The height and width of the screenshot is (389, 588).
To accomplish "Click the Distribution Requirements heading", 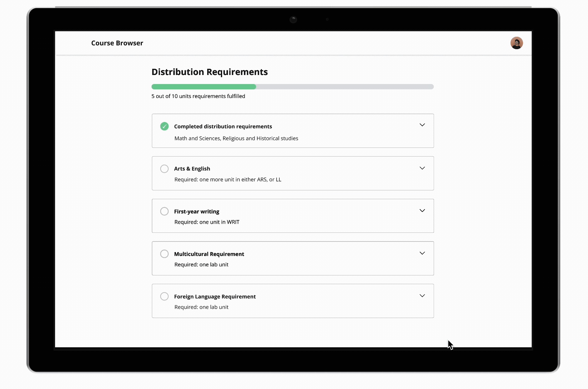I will pyautogui.click(x=209, y=72).
